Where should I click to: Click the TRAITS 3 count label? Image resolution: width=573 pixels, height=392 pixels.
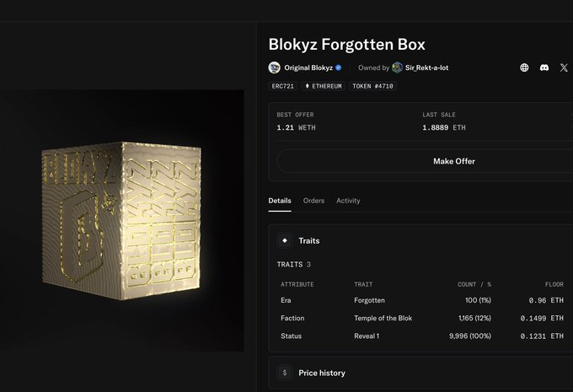(x=294, y=265)
